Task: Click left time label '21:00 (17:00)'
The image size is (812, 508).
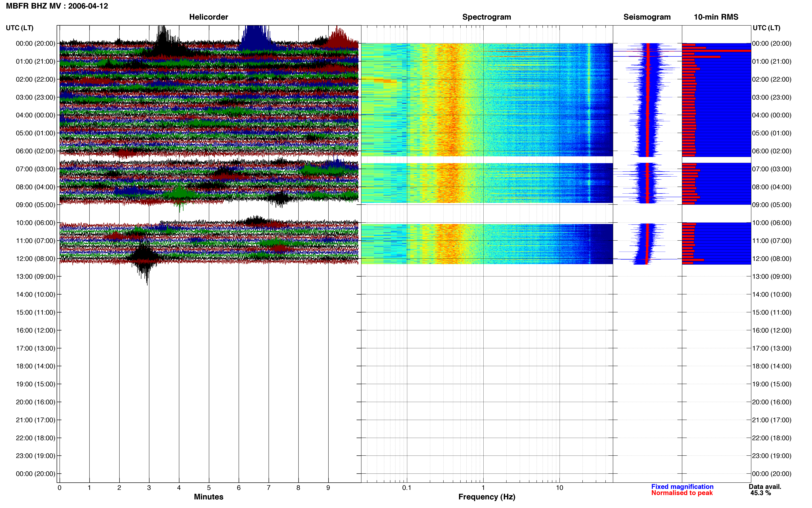Action: pyautogui.click(x=35, y=420)
